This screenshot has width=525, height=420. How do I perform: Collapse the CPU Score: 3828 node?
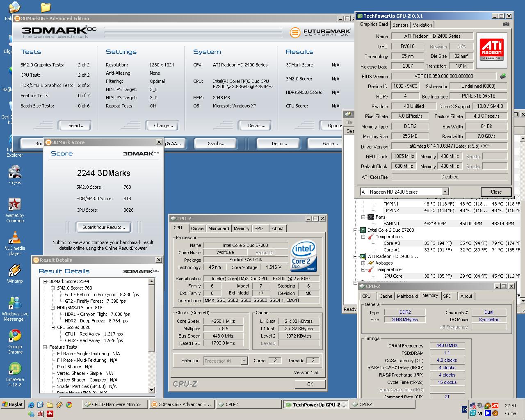pos(53,327)
